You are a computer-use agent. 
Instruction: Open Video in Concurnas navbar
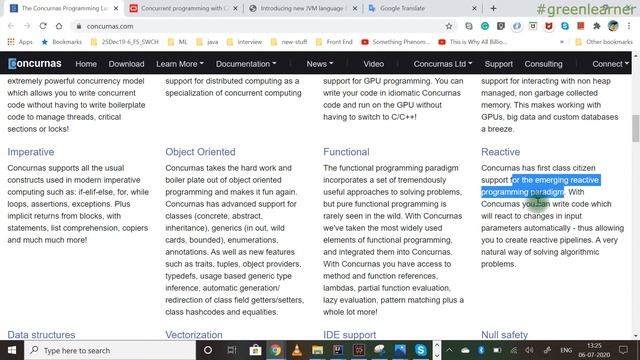click(373, 64)
